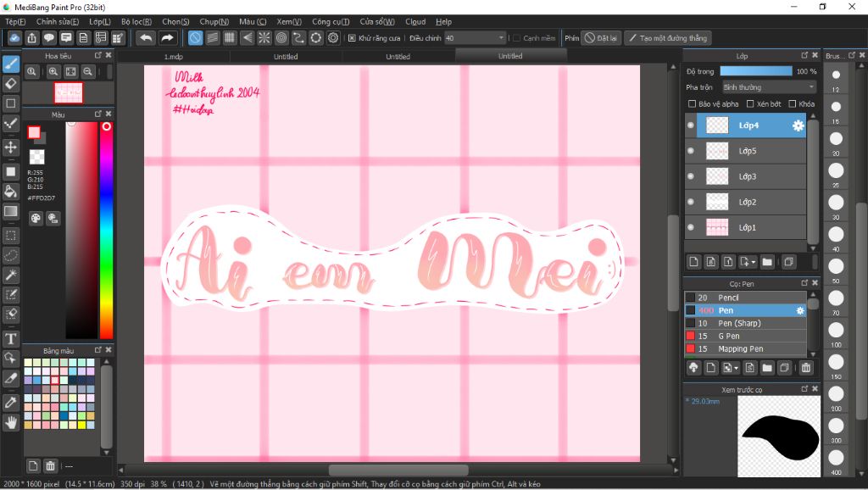Adjust the Độ trong opacity slider

pyautogui.click(x=755, y=71)
